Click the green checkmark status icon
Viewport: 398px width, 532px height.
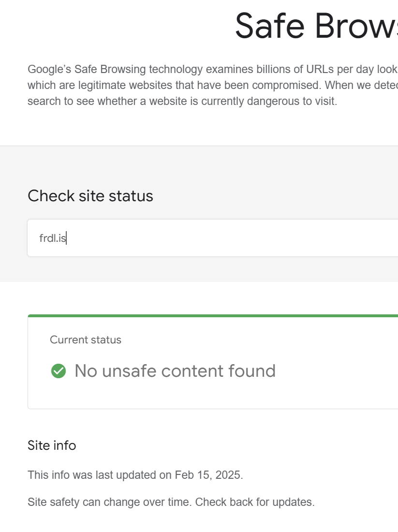coord(59,371)
